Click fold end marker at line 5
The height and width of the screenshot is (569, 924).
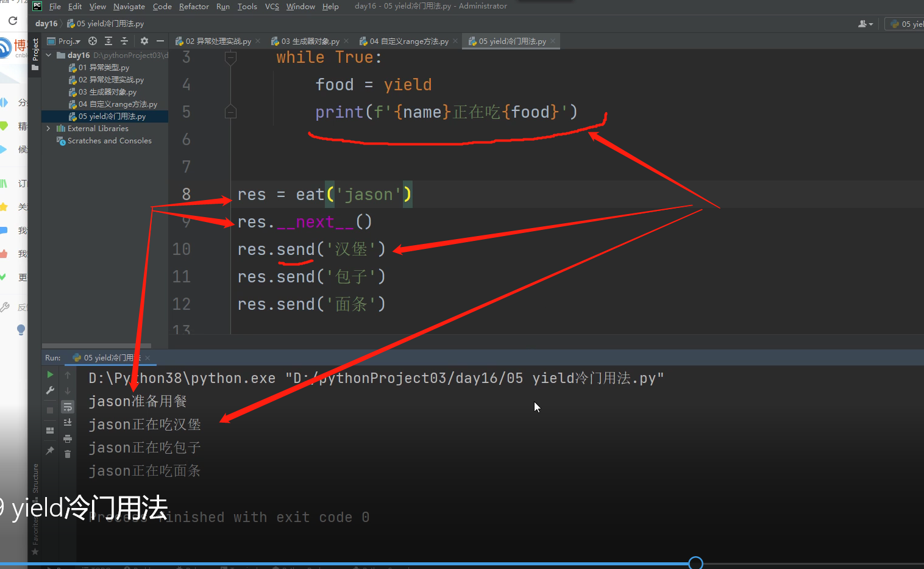(x=230, y=112)
